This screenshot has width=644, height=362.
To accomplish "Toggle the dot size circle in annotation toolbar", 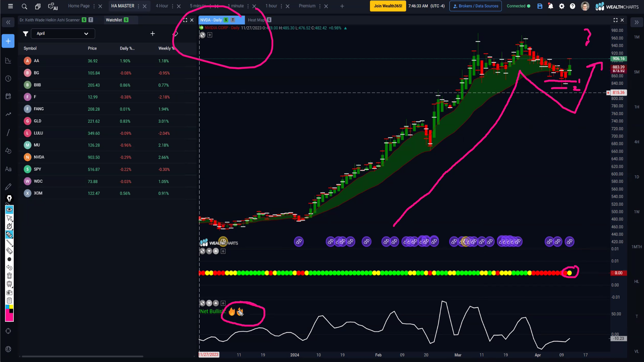I will pyautogui.click(x=9, y=259).
